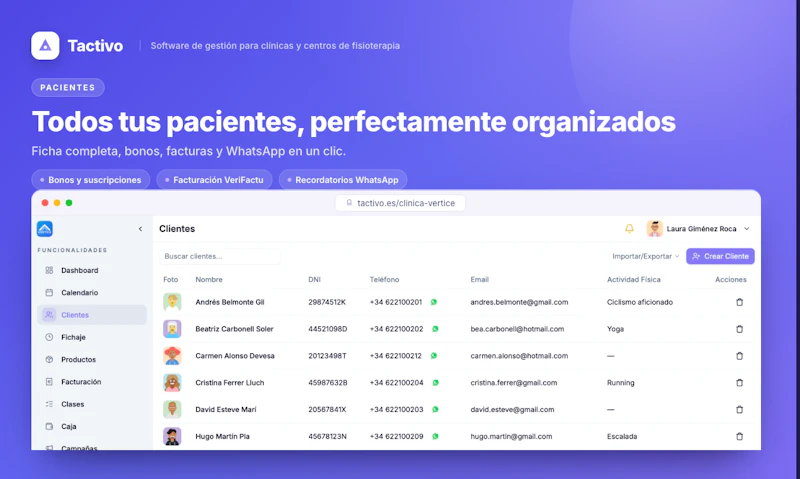The image size is (800, 479).
Task: Delete Andrés Belmonte Gil with trash icon
Action: click(x=739, y=302)
